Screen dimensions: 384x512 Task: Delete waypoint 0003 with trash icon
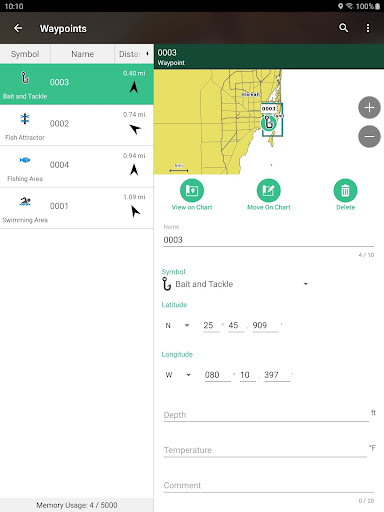[x=345, y=190]
